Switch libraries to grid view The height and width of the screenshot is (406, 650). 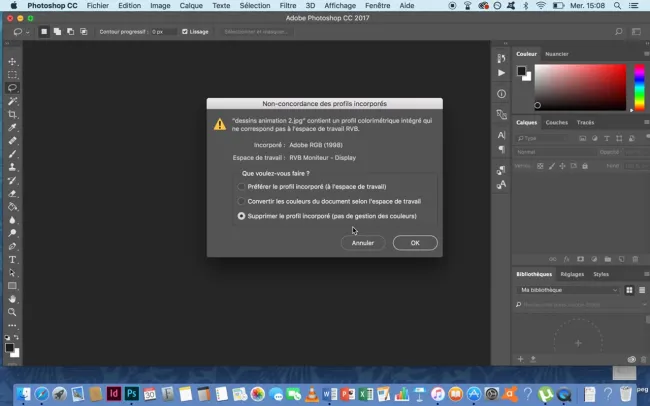[629, 290]
